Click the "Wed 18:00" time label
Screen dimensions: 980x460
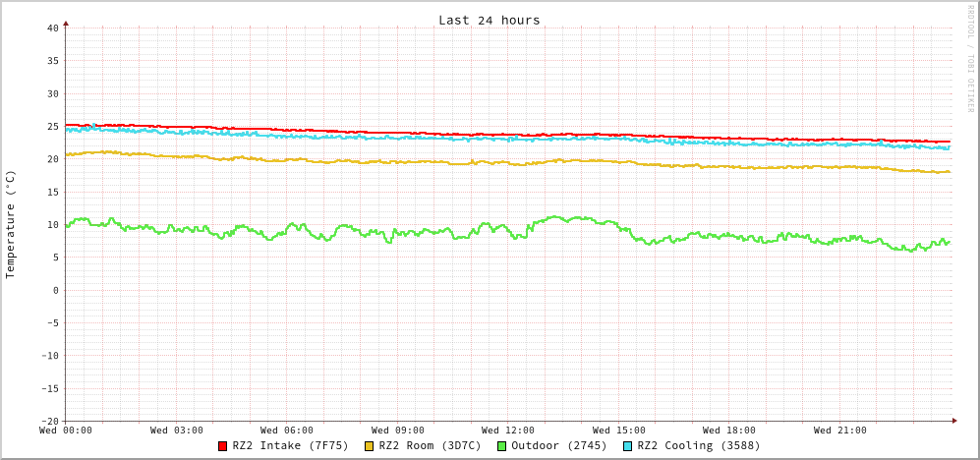click(729, 430)
